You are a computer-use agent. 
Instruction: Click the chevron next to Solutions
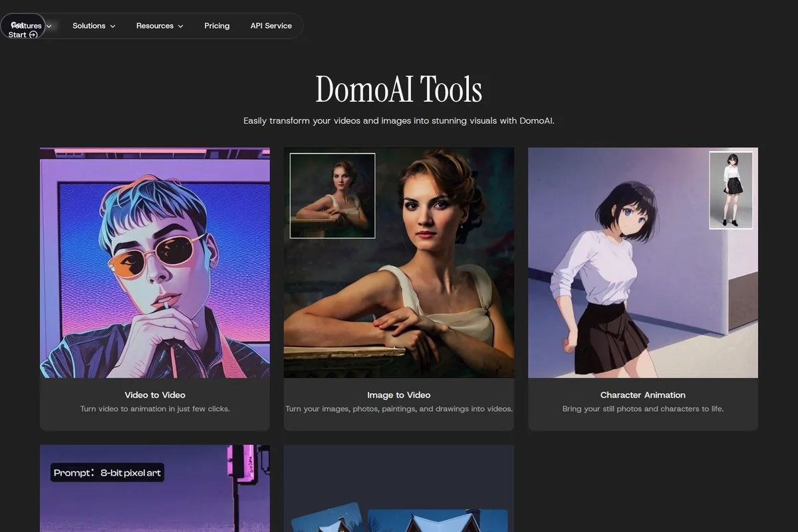(113, 26)
